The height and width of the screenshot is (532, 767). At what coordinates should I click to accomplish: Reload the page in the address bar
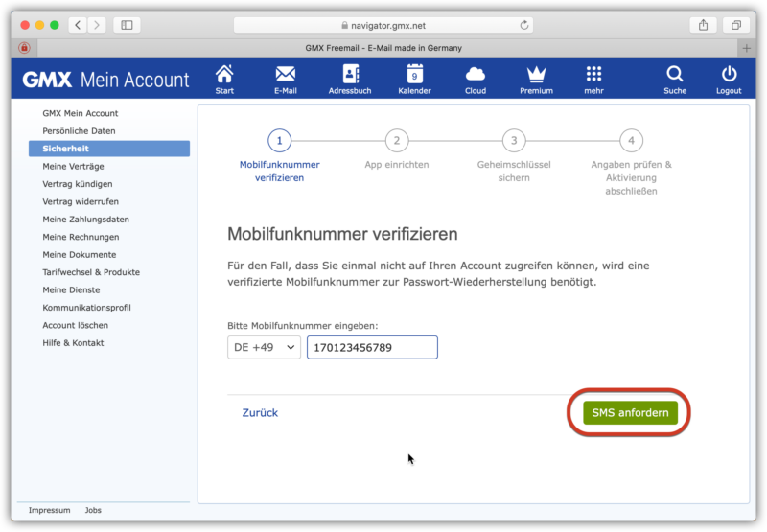(523, 25)
